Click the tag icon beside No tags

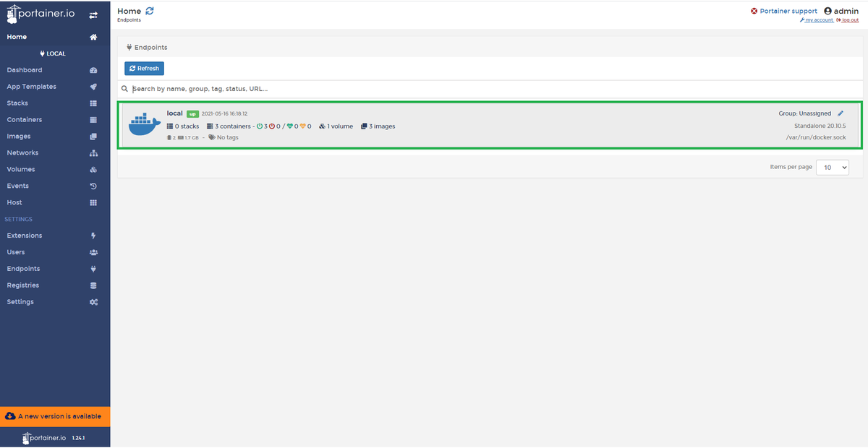pos(212,137)
